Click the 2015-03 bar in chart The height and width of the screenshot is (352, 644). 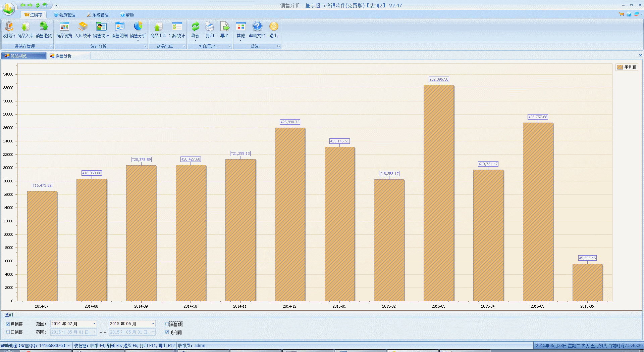(x=438, y=193)
